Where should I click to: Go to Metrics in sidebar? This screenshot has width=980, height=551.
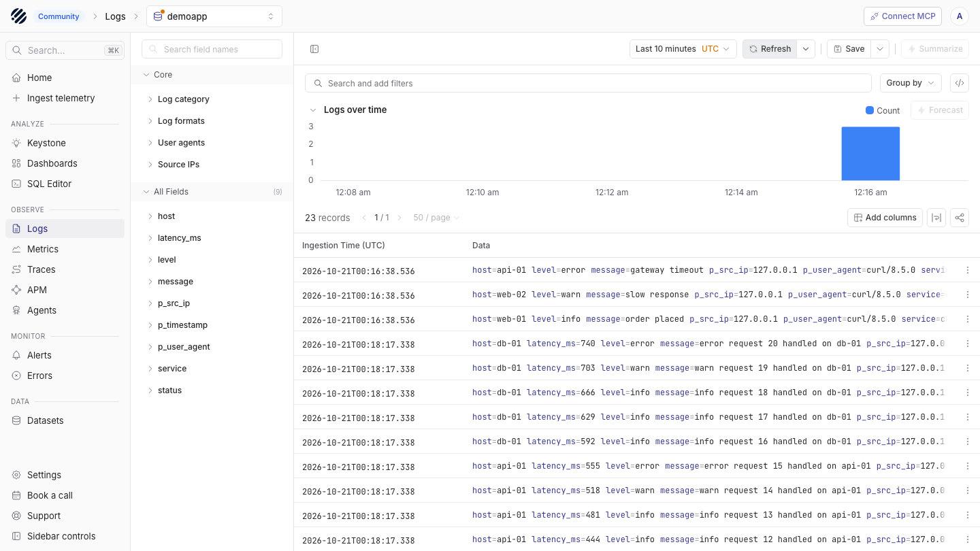click(65, 249)
